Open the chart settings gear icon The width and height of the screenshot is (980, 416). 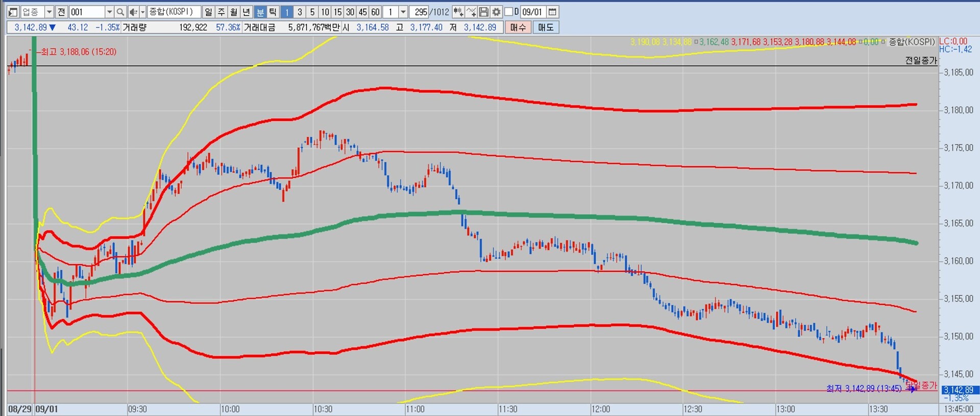point(496,12)
